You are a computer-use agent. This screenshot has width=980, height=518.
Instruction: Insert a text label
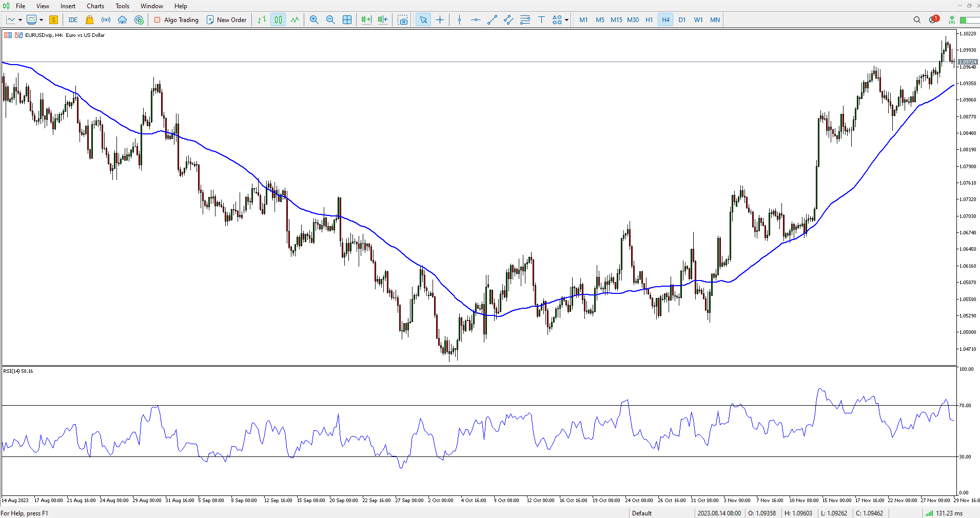541,20
